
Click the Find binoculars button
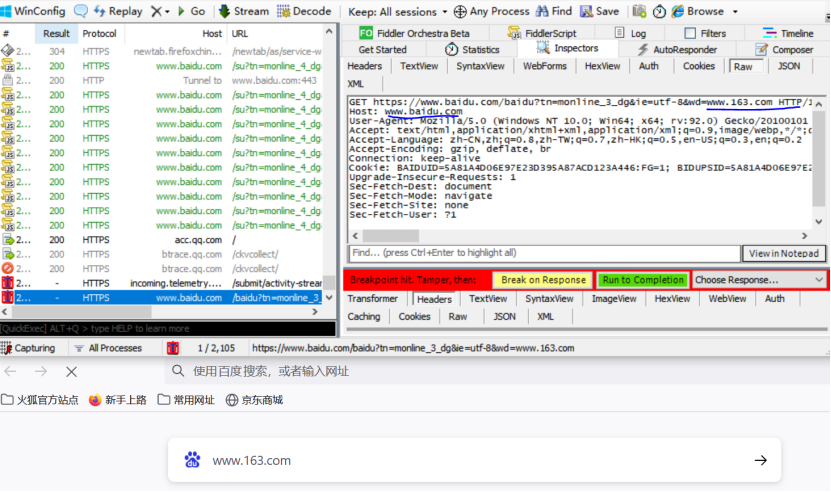coord(554,11)
